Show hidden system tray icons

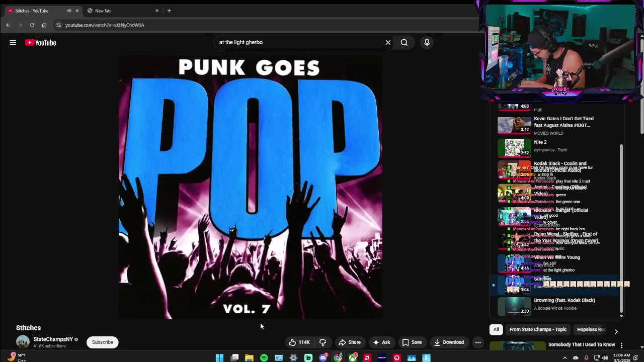pos(565,358)
